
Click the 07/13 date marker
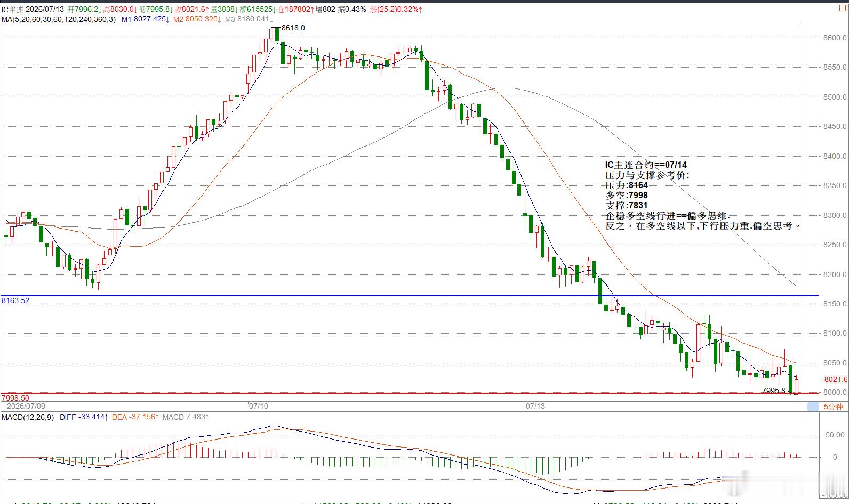coord(535,406)
